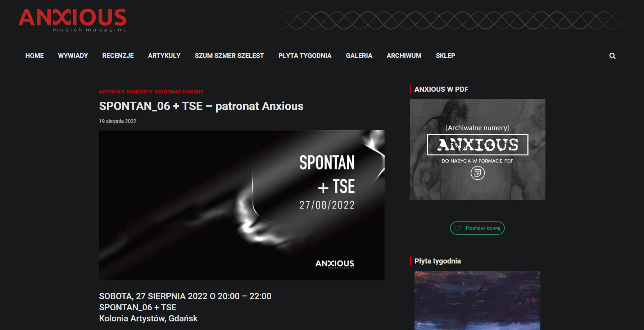The width and height of the screenshot is (644, 330).
Task: Open the search magnifier icon
Action: coord(612,56)
